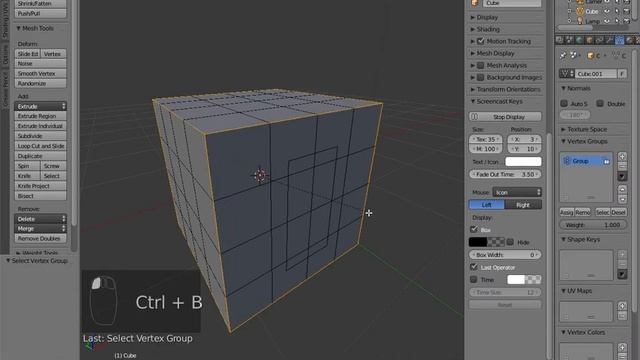Expand Texture Space panel
Viewport: 640px width, 360px height.
pos(584,129)
